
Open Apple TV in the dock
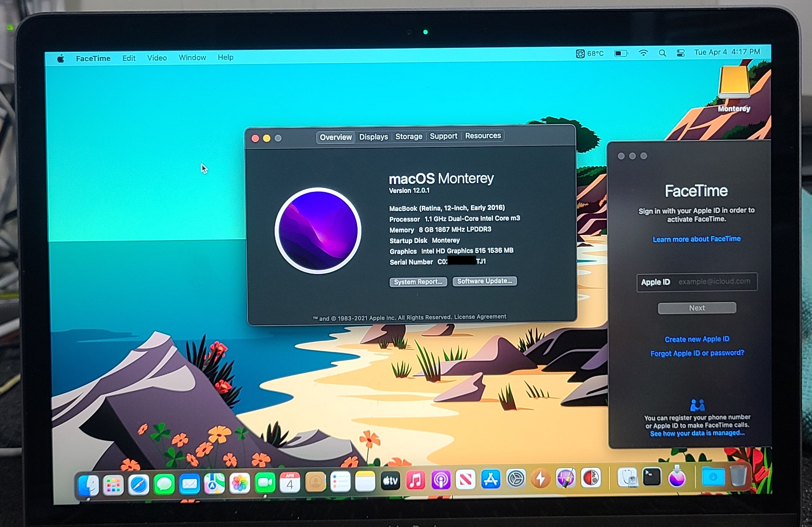390,481
